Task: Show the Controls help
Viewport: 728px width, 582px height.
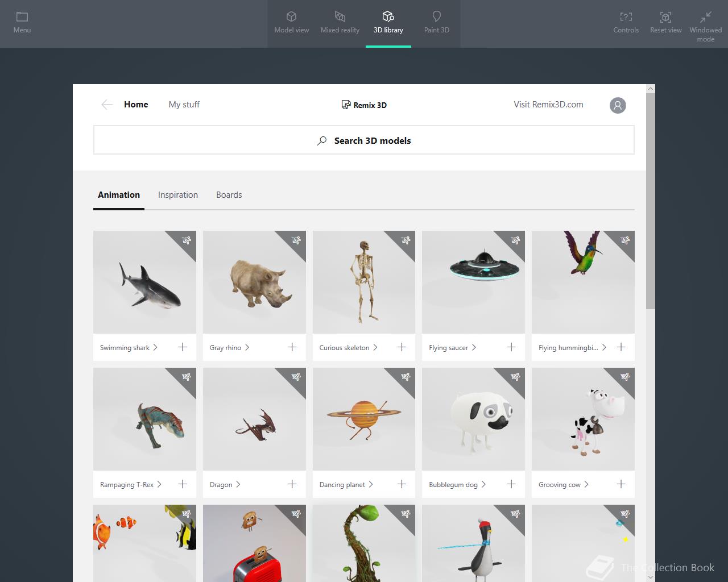Action: pyautogui.click(x=626, y=23)
